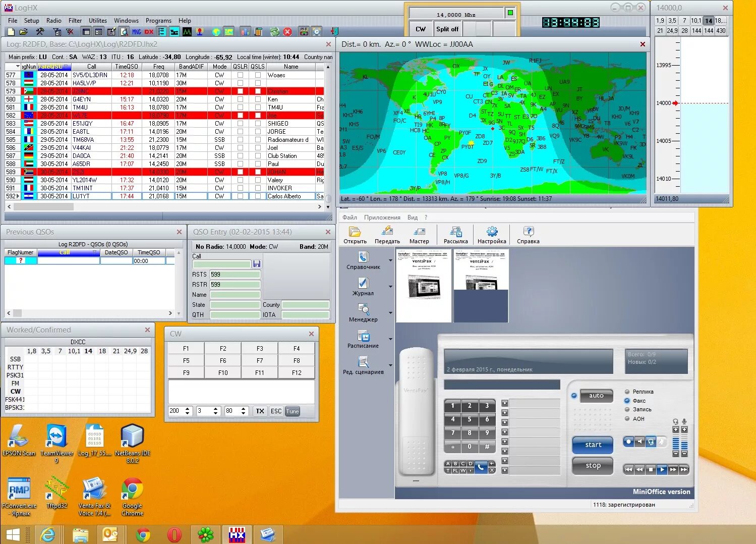Image resolution: width=756 pixels, height=544 pixels.
Task: Click the headphone volume plus button
Action: (676, 429)
